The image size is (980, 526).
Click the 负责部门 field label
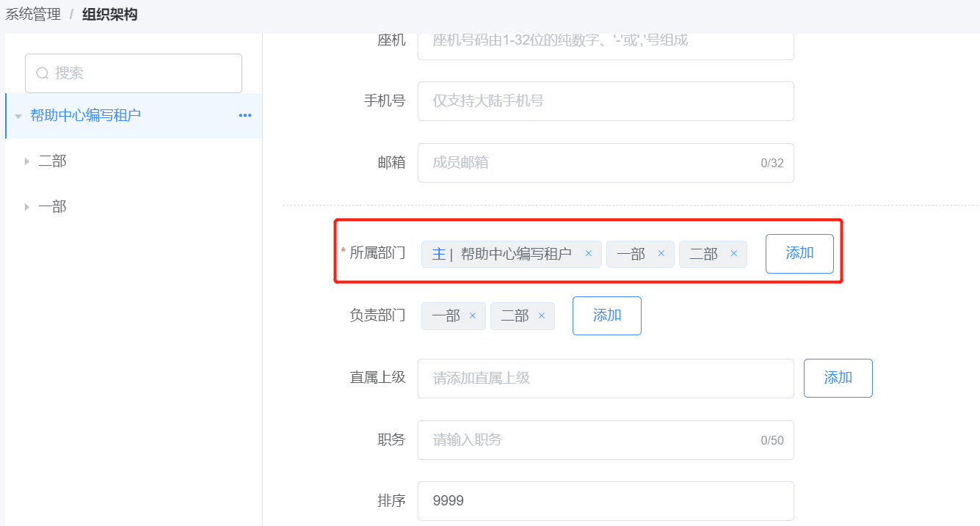pos(377,315)
